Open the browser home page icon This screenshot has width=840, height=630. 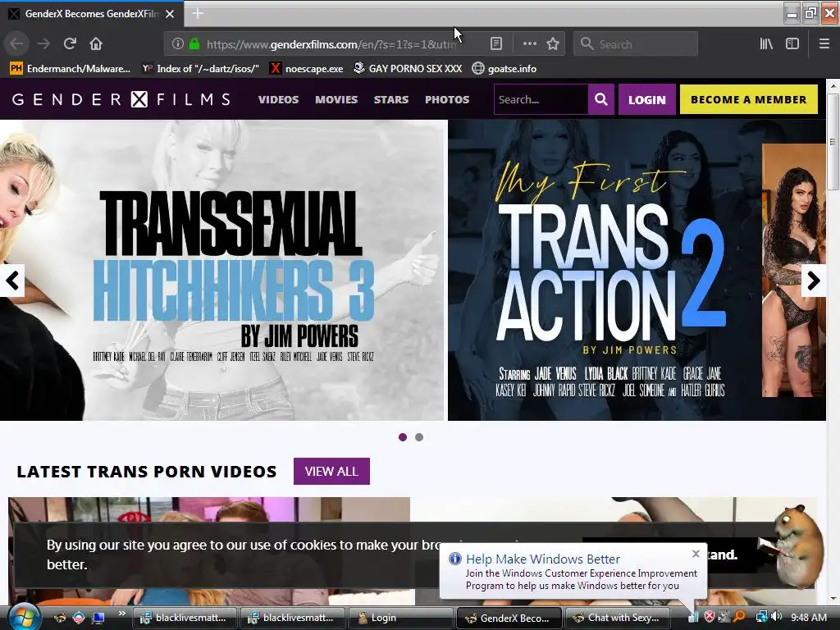click(96, 44)
